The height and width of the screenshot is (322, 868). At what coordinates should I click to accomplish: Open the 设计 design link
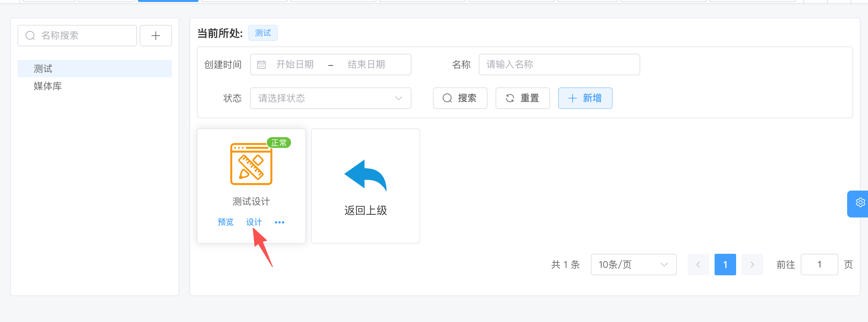click(254, 223)
